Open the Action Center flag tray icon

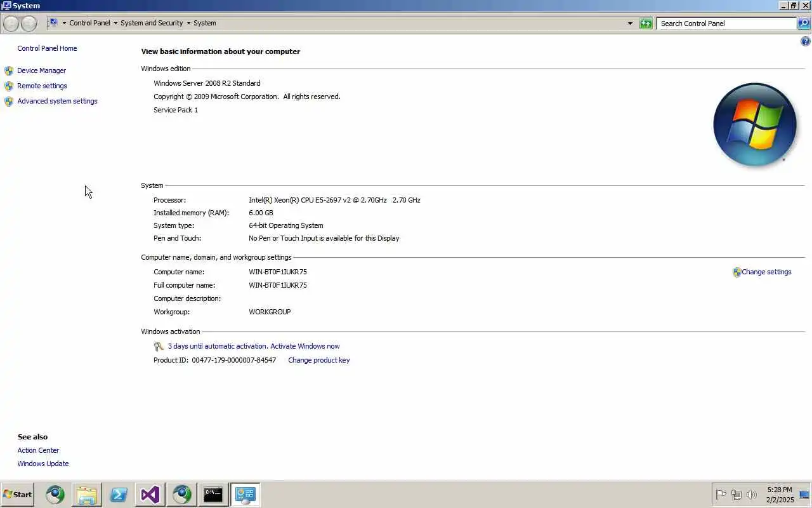(x=721, y=495)
